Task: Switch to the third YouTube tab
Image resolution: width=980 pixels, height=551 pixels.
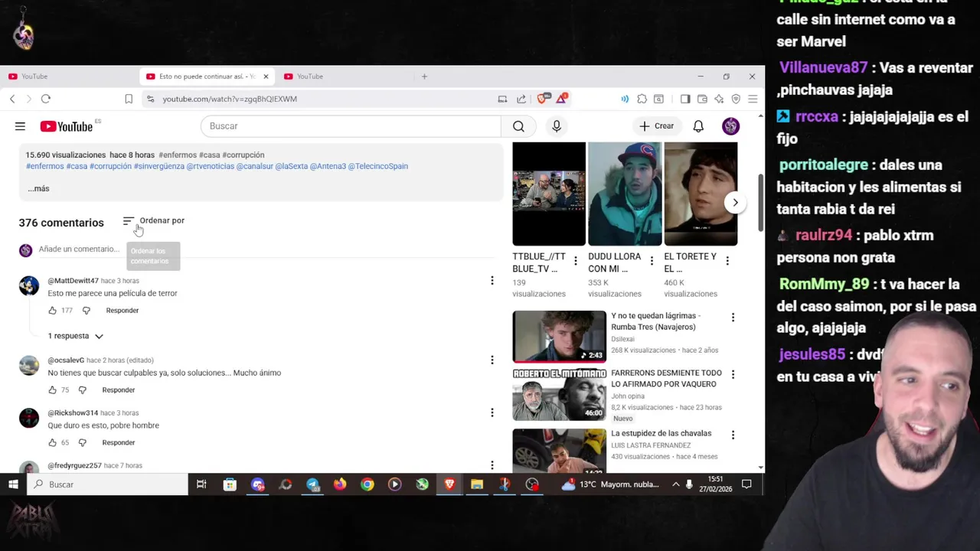Action: pyautogui.click(x=345, y=77)
